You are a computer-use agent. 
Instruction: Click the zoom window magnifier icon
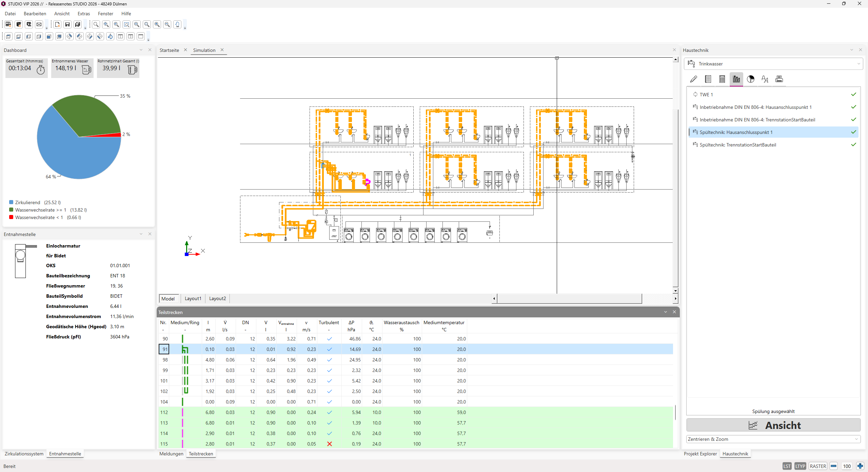[126, 24]
